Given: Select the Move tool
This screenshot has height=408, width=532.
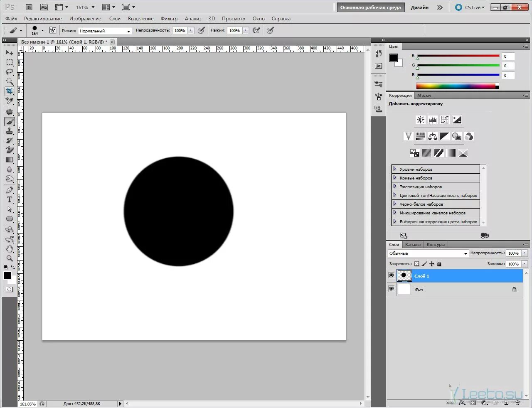Looking at the screenshot, I should 10,53.
